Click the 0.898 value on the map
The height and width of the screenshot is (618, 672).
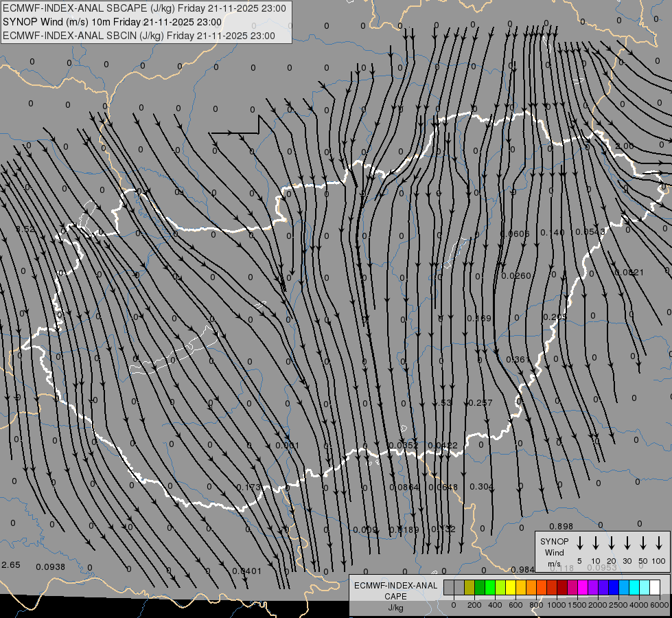(561, 526)
